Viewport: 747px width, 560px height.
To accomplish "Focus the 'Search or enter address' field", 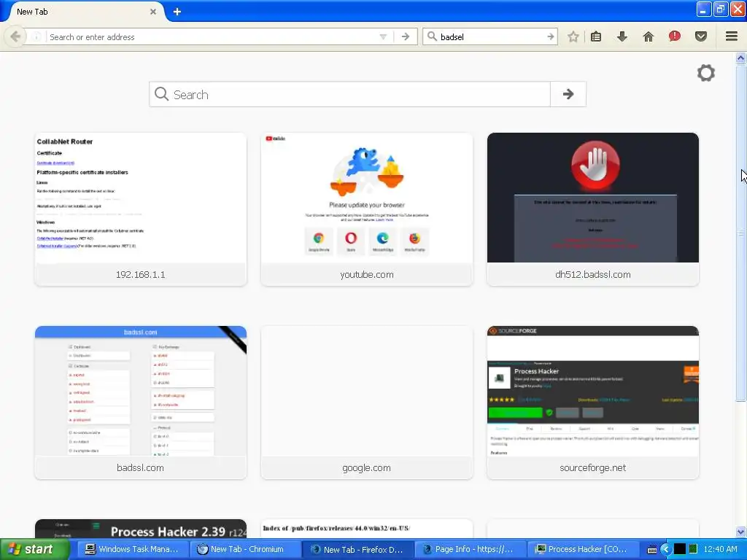I will pos(213,36).
